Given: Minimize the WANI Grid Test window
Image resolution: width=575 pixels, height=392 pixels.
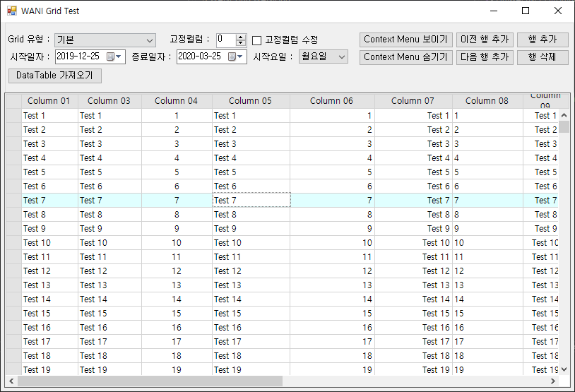Looking at the screenshot, I should pyautogui.click(x=494, y=11).
